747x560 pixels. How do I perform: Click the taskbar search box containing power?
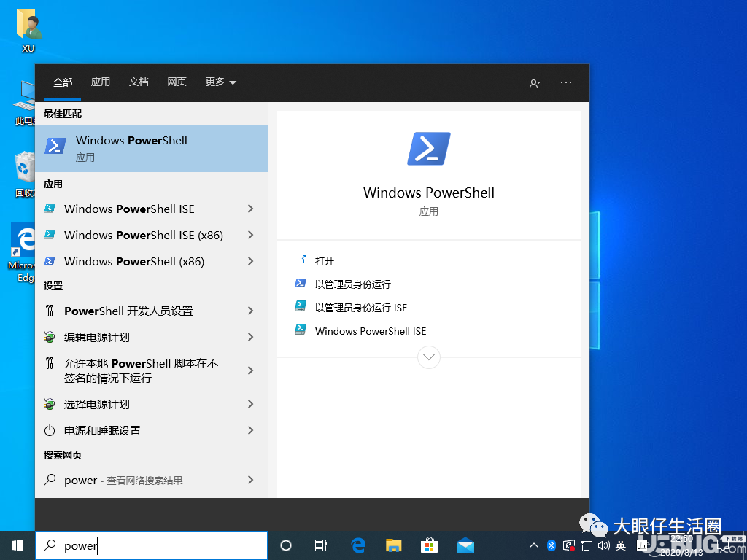point(152,545)
